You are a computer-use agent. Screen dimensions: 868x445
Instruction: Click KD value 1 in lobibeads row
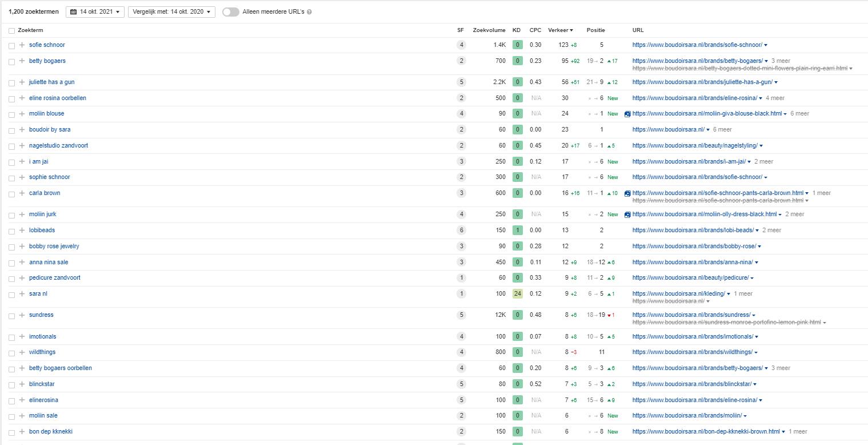(x=517, y=230)
